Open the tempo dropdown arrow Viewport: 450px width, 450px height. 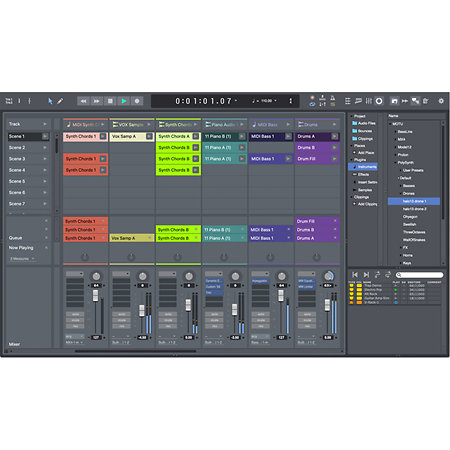click(x=275, y=100)
